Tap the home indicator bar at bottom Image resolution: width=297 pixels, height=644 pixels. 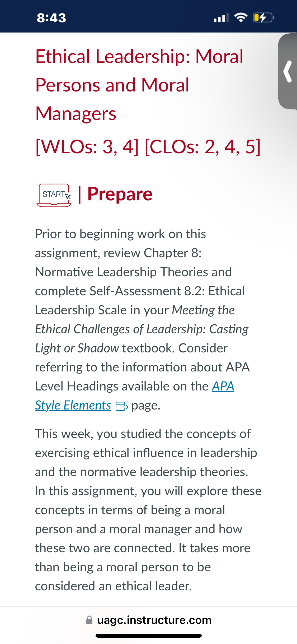click(149, 636)
